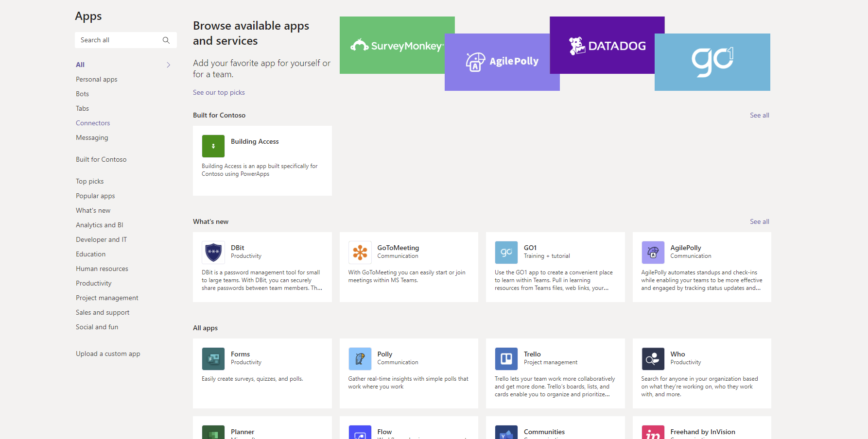Image resolution: width=868 pixels, height=439 pixels.
Task: Click the Flow app icon
Action: 360,432
